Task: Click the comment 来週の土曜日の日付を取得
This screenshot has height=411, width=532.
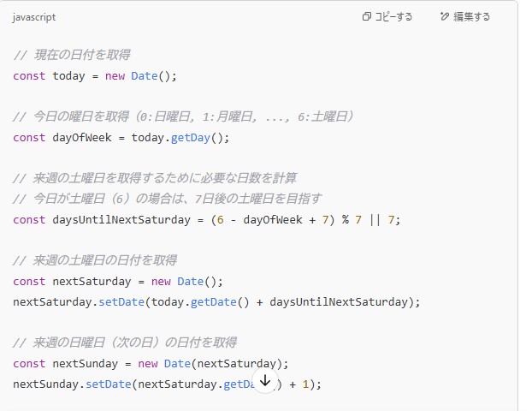Action: click(95, 260)
